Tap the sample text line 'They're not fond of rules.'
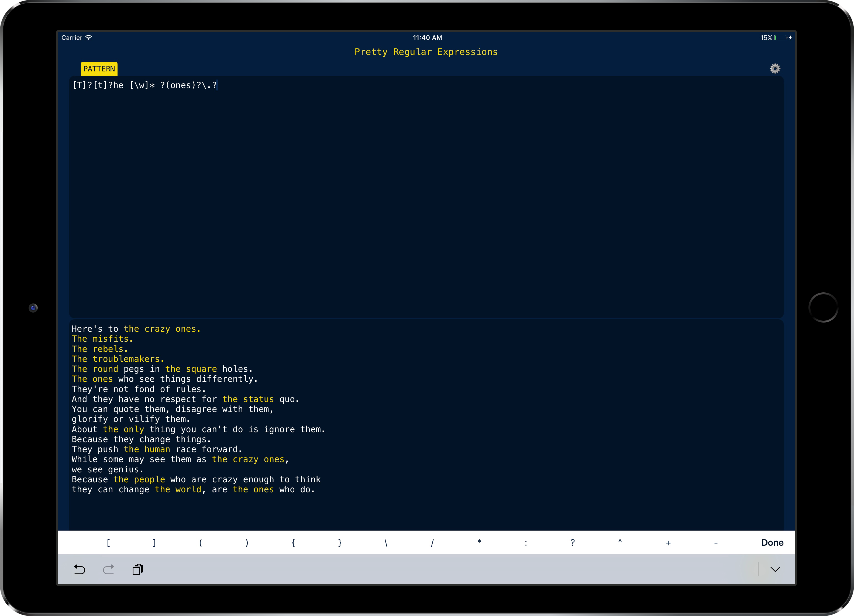854x616 pixels. (x=139, y=389)
